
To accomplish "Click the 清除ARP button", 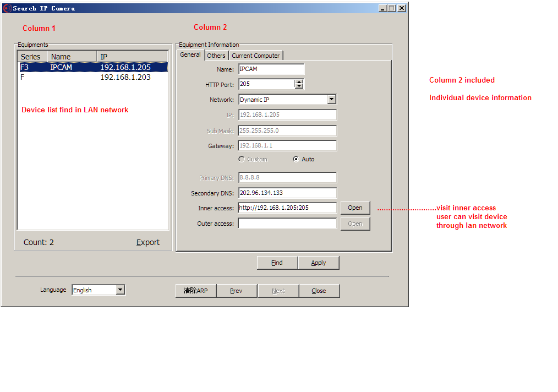I will click(x=195, y=291).
